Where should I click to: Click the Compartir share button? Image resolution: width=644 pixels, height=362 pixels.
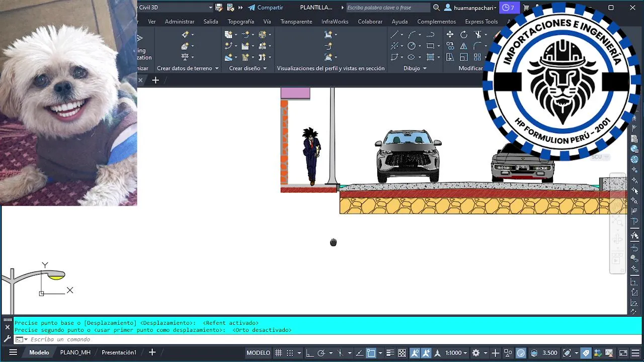tap(266, 8)
